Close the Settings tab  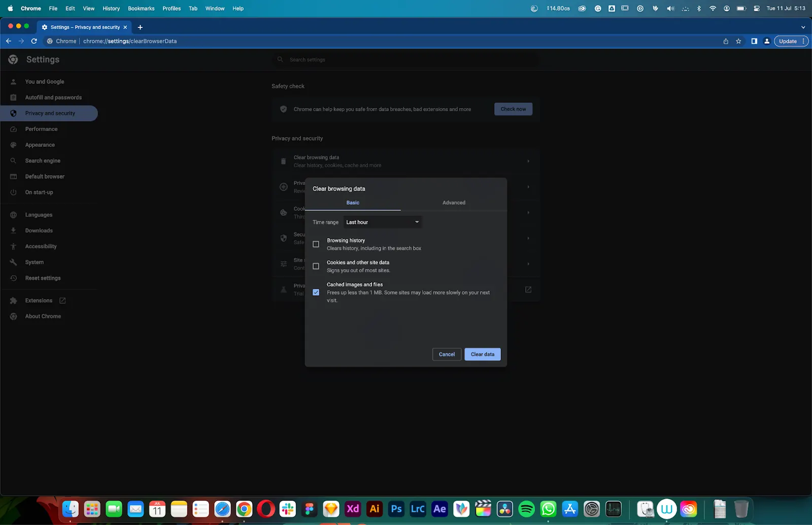[125, 27]
